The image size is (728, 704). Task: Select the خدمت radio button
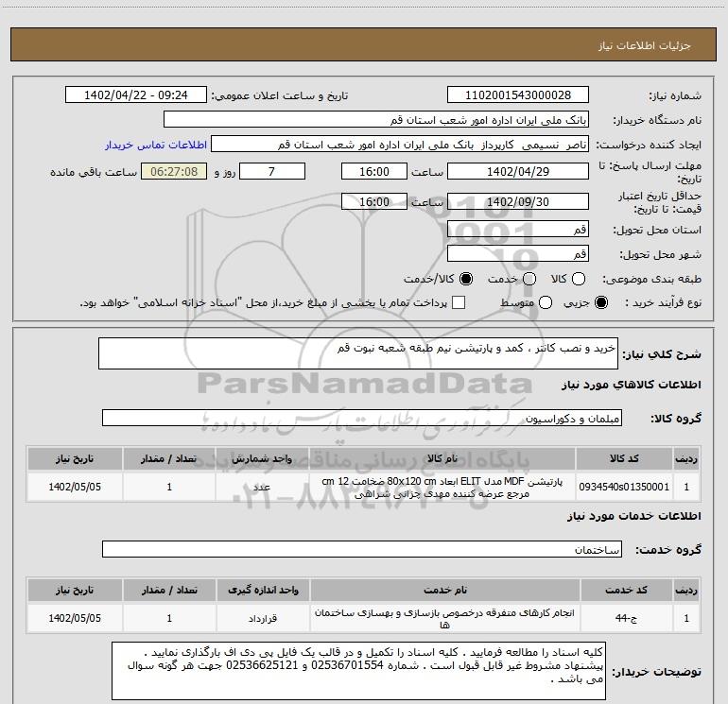[529, 279]
